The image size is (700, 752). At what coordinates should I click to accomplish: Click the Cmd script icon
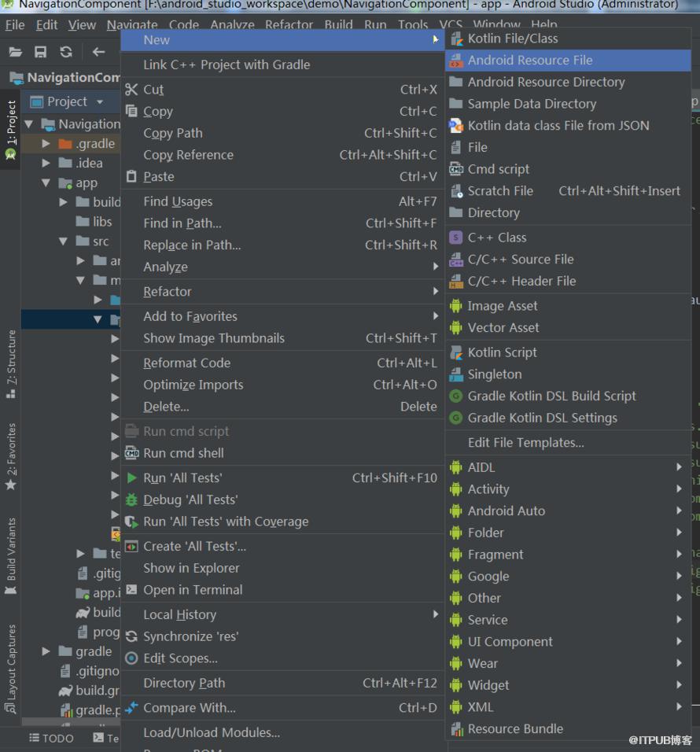456,169
